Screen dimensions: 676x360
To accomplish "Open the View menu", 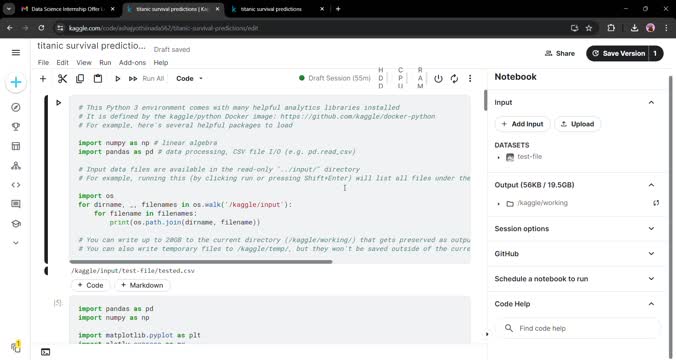I will point(84,63).
